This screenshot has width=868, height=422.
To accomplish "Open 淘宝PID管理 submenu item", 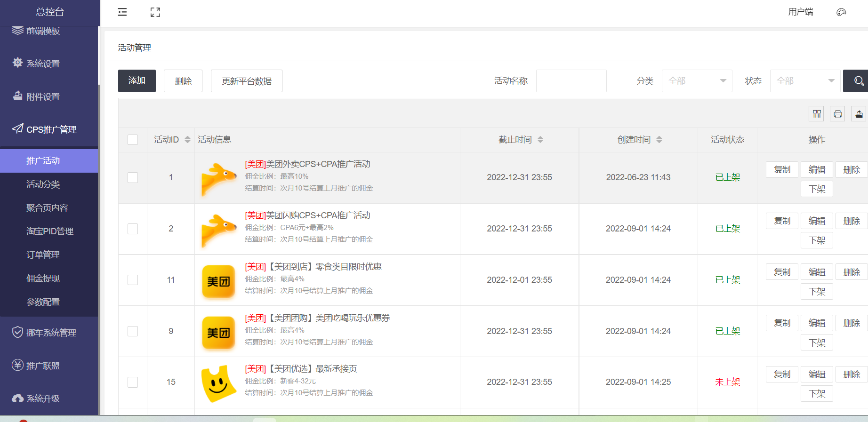I will (49, 231).
